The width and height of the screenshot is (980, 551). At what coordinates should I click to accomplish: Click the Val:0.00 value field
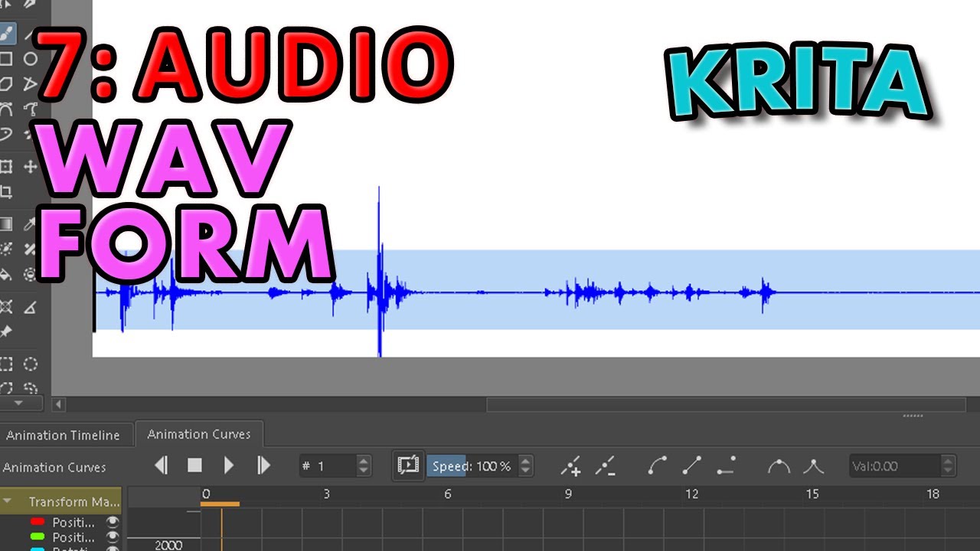coord(895,465)
